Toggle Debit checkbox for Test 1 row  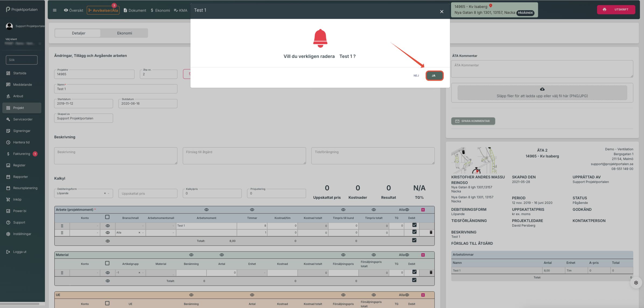click(414, 225)
